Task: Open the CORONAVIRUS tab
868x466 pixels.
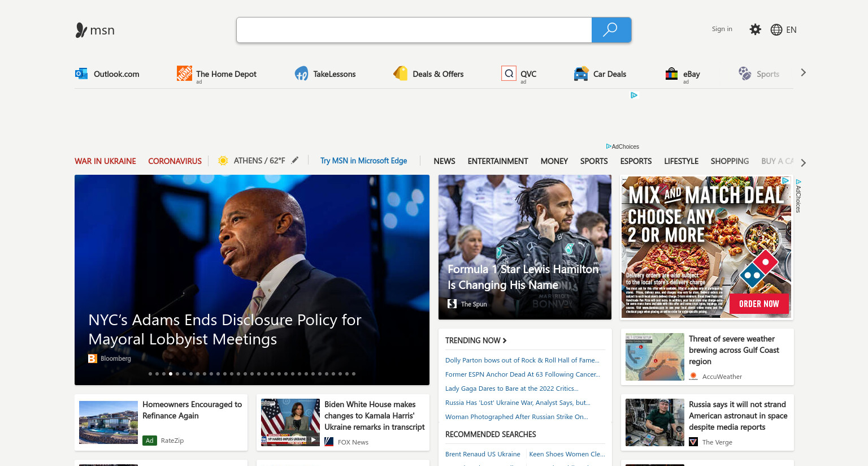Action: coord(175,161)
